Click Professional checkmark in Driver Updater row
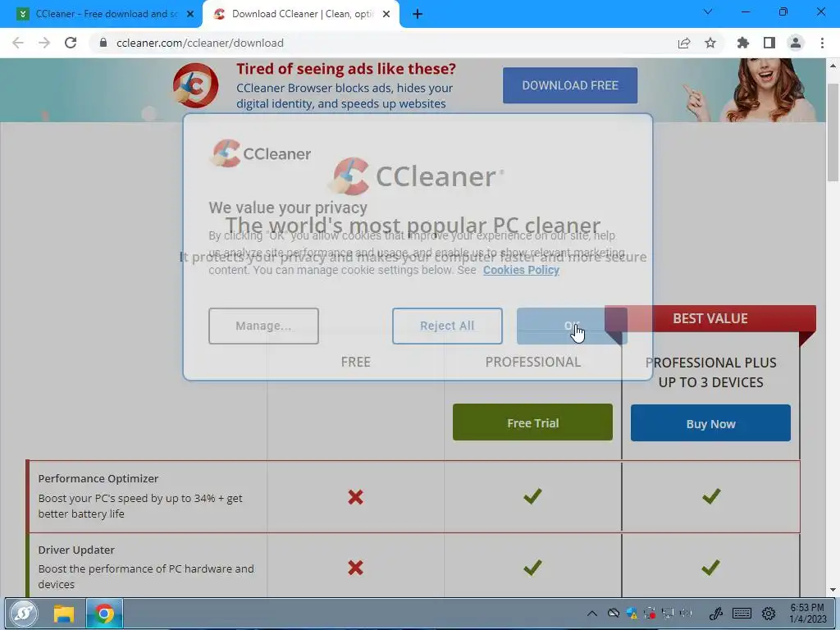 click(x=532, y=567)
